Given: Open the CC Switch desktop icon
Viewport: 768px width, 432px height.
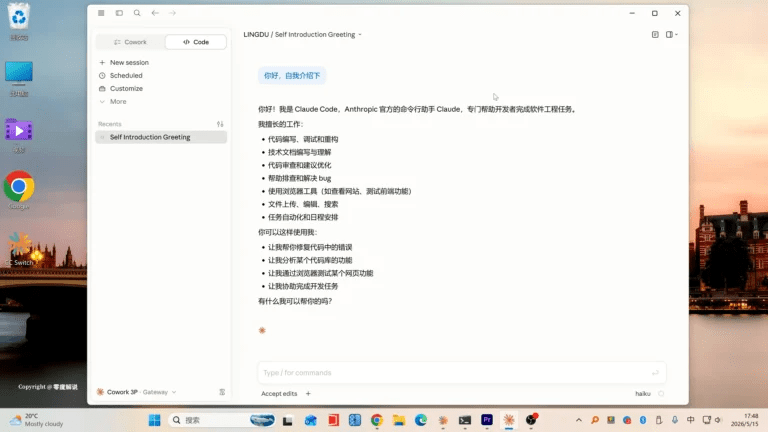Looking at the screenshot, I should pyautogui.click(x=19, y=248).
